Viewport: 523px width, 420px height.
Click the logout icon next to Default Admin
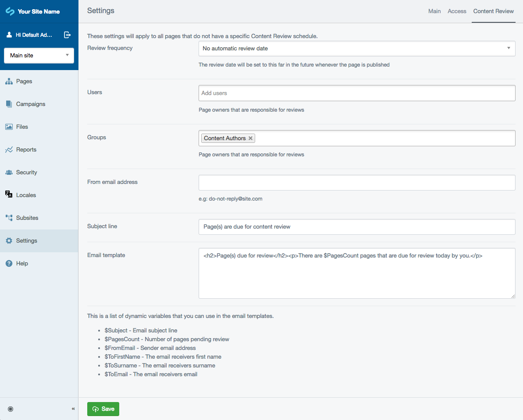point(67,34)
